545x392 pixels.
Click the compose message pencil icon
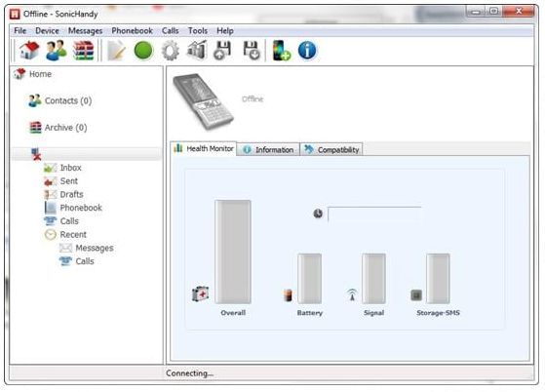(x=116, y=51)
